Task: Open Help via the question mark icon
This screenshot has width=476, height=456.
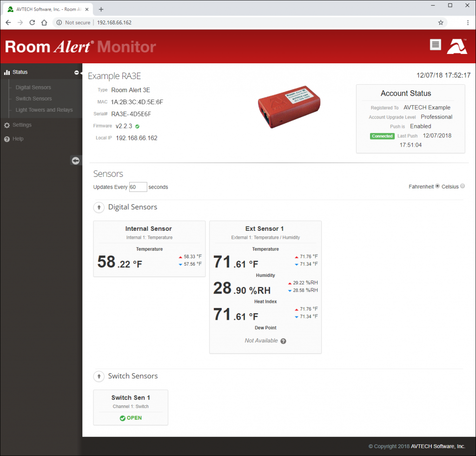Action: 6,139
